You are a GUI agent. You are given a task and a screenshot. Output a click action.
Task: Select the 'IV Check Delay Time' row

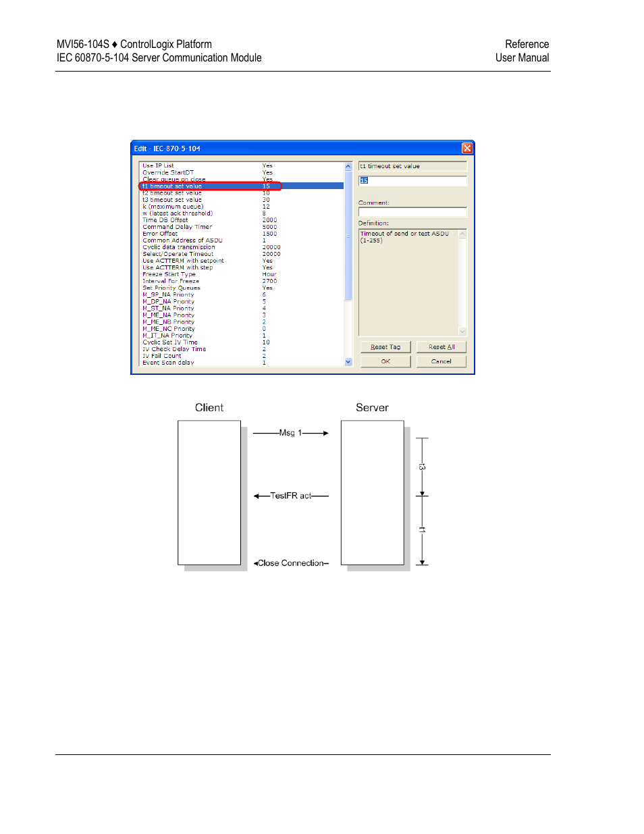pos(242,349)
